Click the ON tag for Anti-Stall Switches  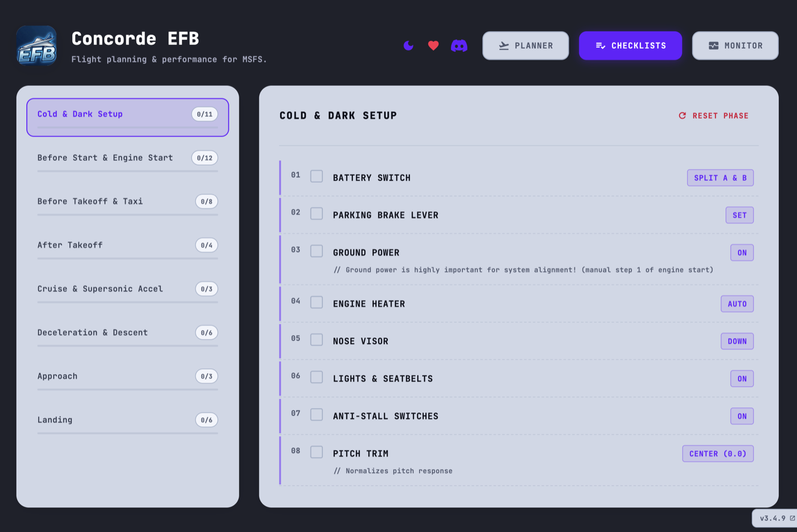(x=742, y=416)
